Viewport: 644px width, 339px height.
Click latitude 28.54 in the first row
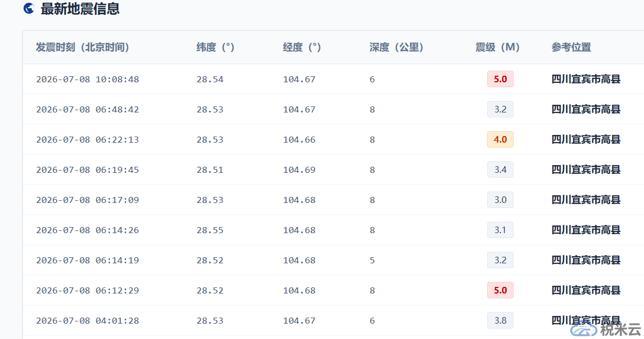pyautogui.click(x=210, y=80)
